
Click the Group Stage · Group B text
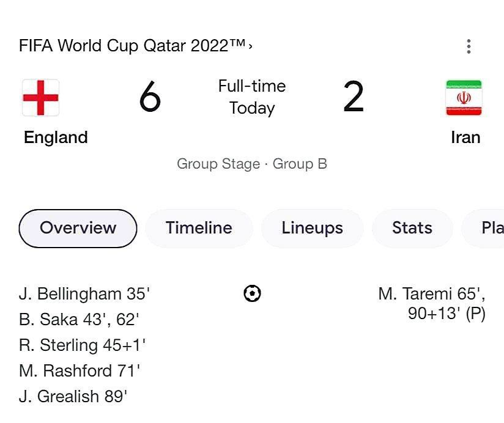(252, 164)
